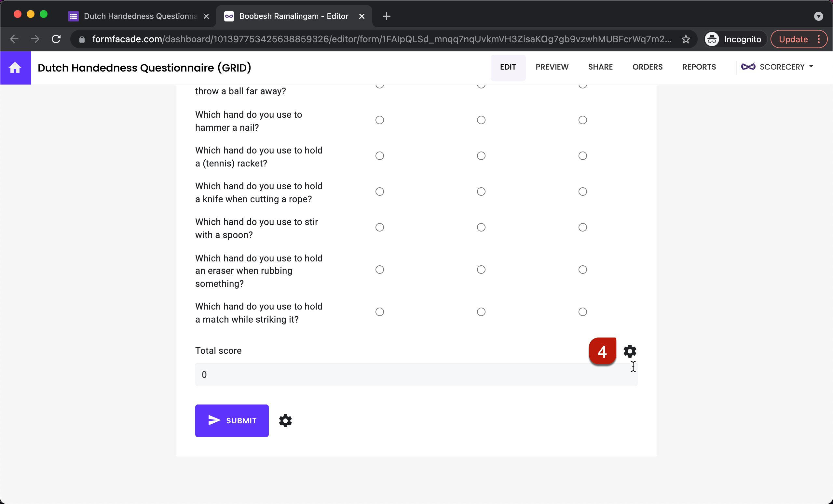This screenshot has height=504, width=833.
Task: Open Chrome tab search dropdown arrow
Action: [x=818, y=16]
